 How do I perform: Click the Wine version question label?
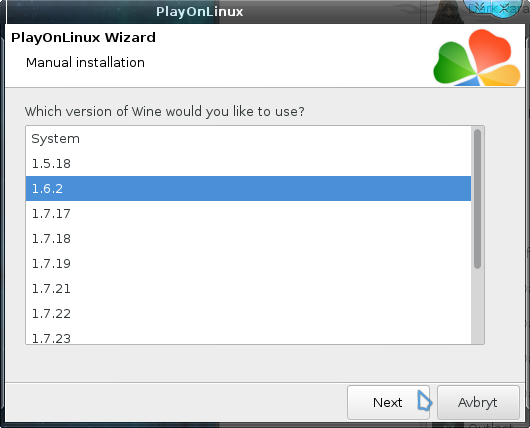(x=165, y=111)
